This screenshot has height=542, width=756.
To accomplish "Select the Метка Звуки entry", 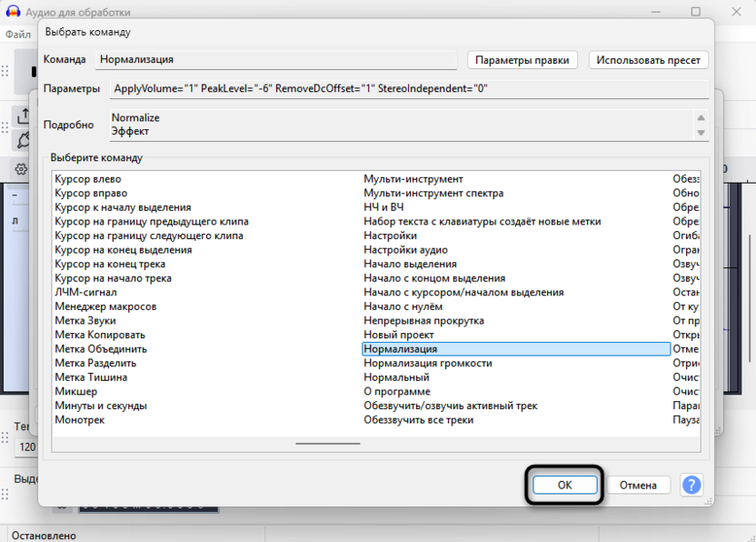I will point(85,320).
